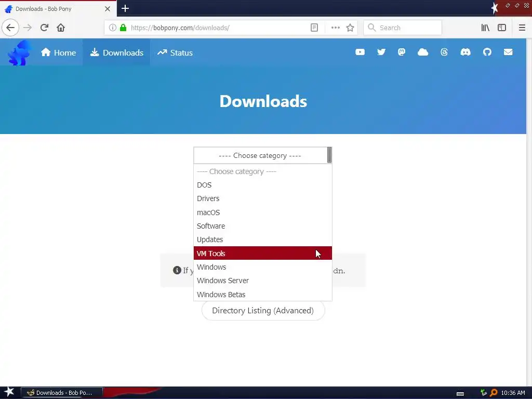Click the browser Search box
The height and width of the screenshot is (399, 532).
403,28
